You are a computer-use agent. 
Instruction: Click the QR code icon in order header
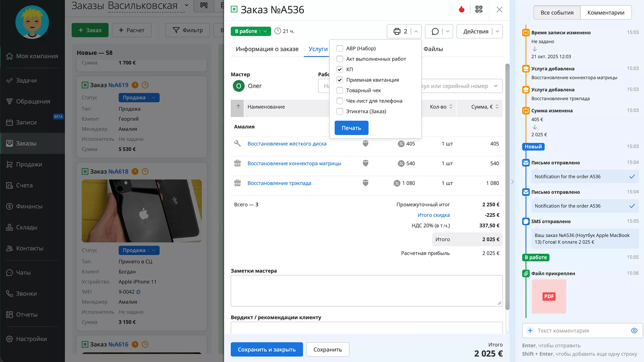tap(479, 10)
